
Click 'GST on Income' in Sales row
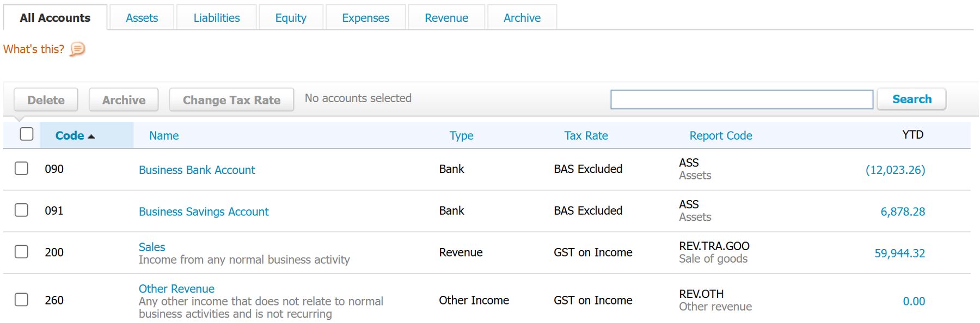[593, 252]
